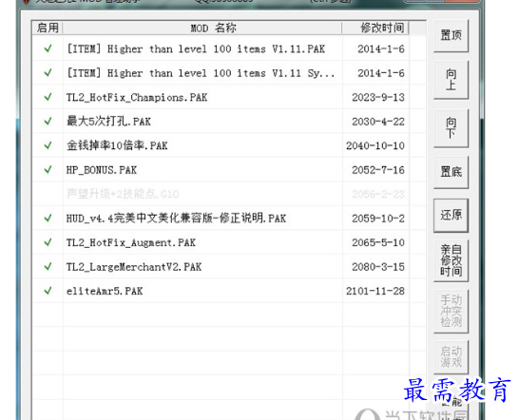Image resolution: width=519 pixels, height=420 pixels.
Task: Click the date 2080-3-15
Action: 378,267
